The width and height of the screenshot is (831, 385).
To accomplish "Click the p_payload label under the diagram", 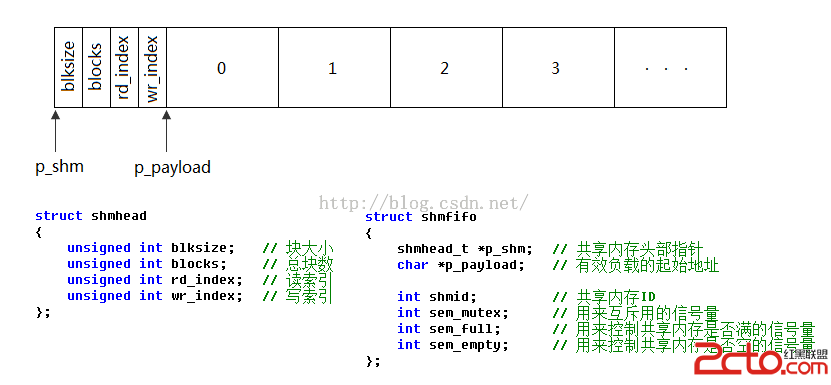I will 172,168.
